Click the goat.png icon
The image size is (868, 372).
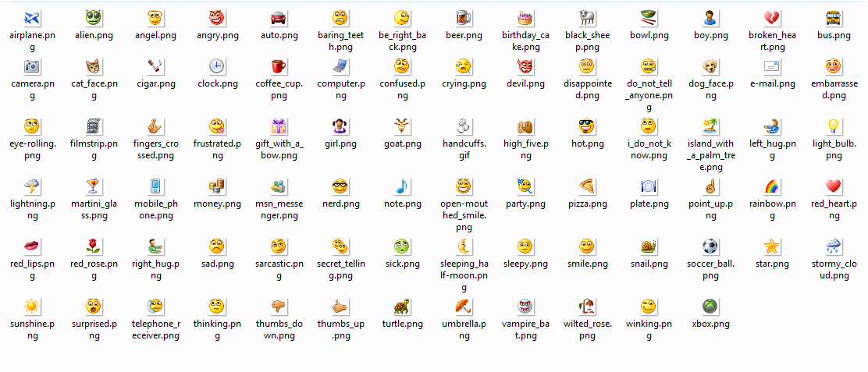click(403, 127)
